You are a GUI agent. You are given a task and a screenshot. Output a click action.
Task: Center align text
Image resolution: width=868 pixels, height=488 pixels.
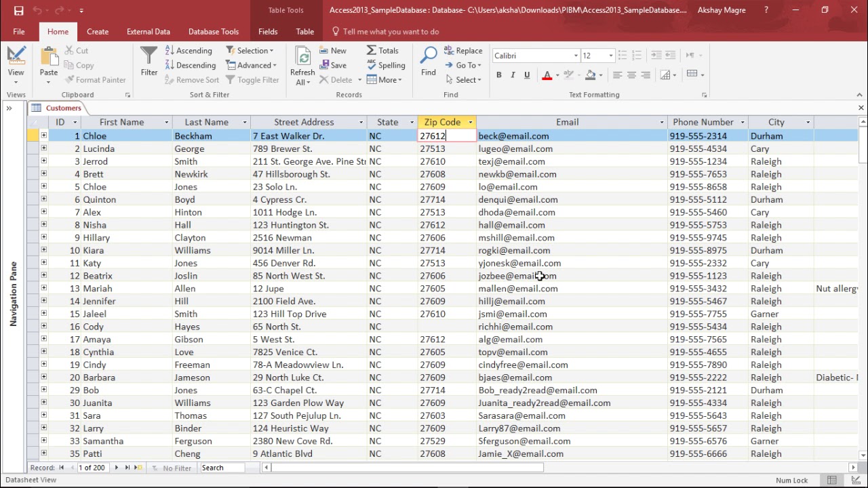(631, 75)
